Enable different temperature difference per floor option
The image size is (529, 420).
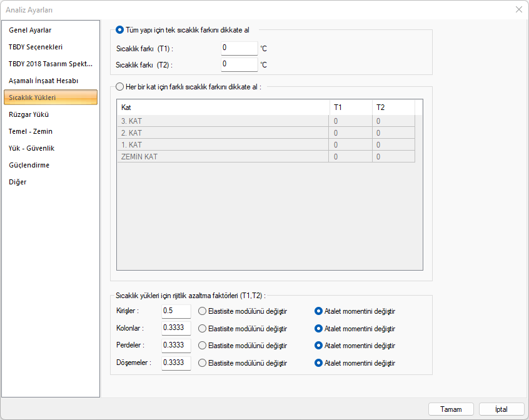coord(120,87)
